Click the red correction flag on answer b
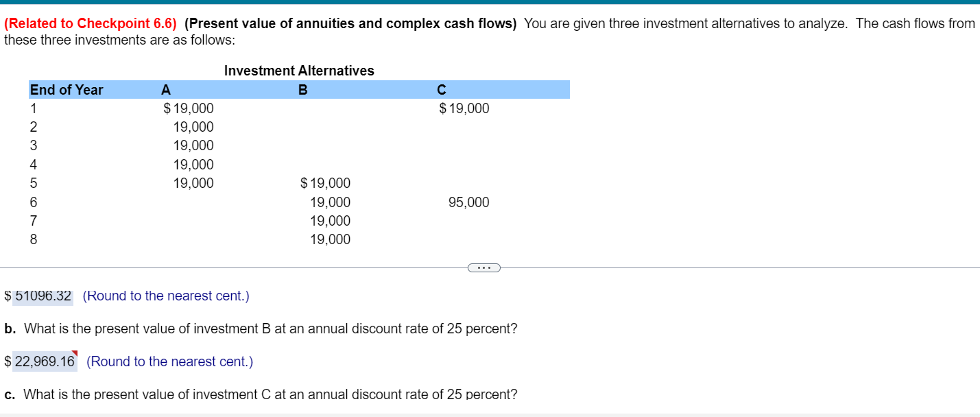 [75, 353]
